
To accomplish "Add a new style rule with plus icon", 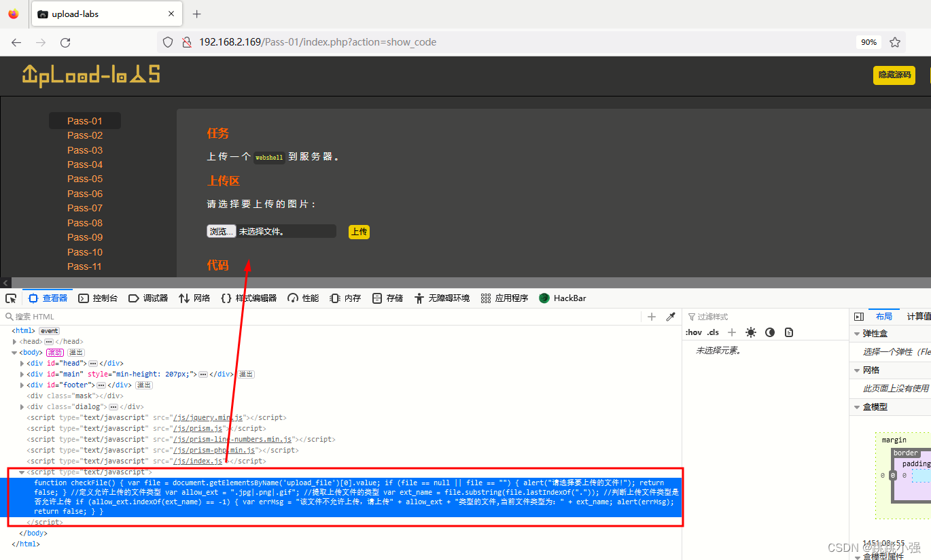I will pos(732,332).
